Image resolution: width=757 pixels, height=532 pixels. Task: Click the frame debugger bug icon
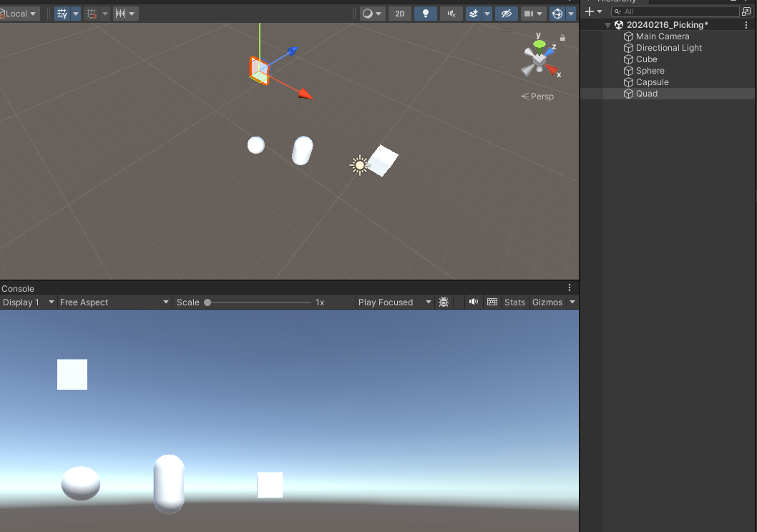(x=444, y=302)
